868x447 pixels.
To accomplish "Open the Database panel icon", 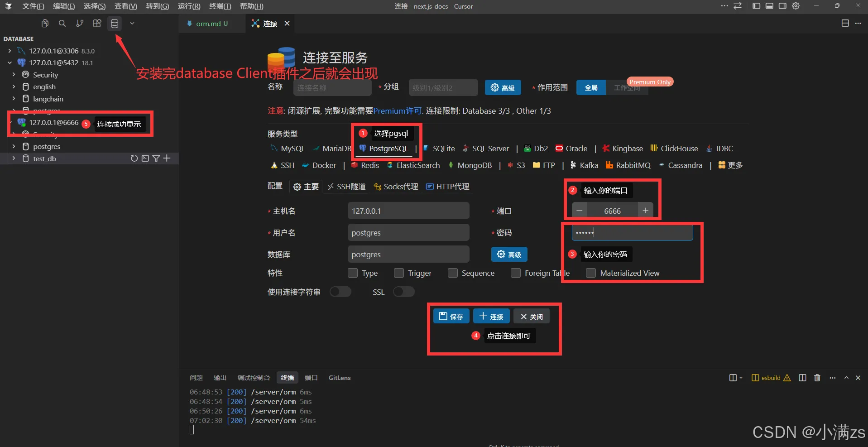I will click(x=115, y=24).
